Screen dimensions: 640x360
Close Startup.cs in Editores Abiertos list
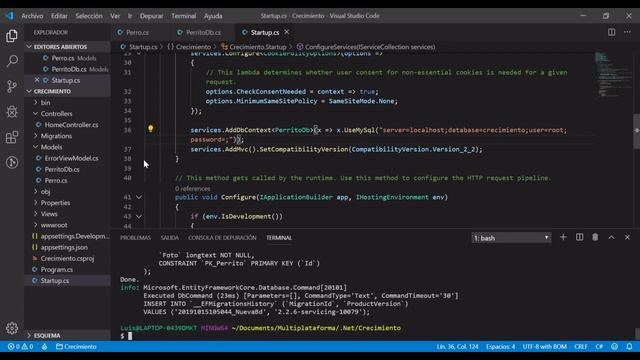click(37, 80)
